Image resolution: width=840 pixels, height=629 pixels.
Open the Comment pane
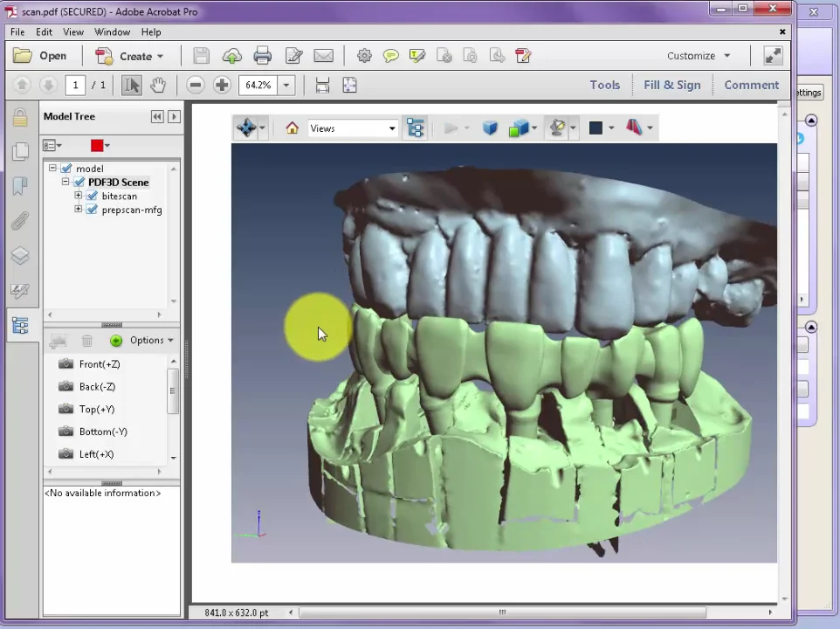(x=751, y=85)
